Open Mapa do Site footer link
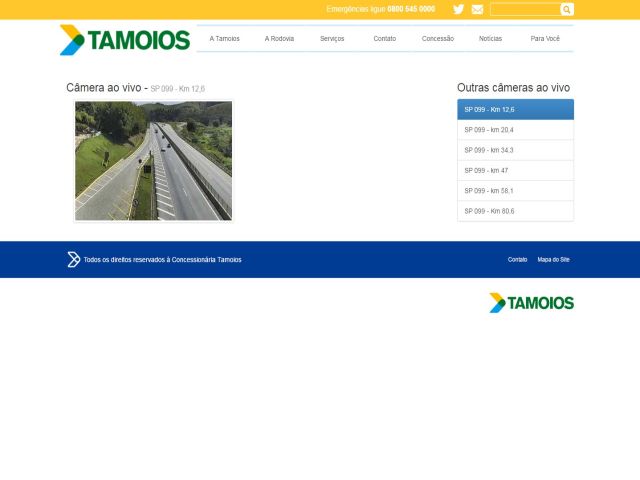The image size is (640, 480). 553,260
